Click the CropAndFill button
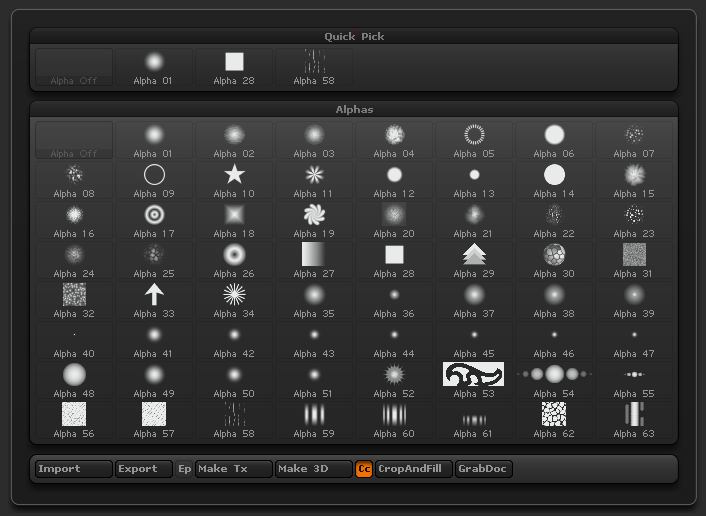 (x=413, y=469)
